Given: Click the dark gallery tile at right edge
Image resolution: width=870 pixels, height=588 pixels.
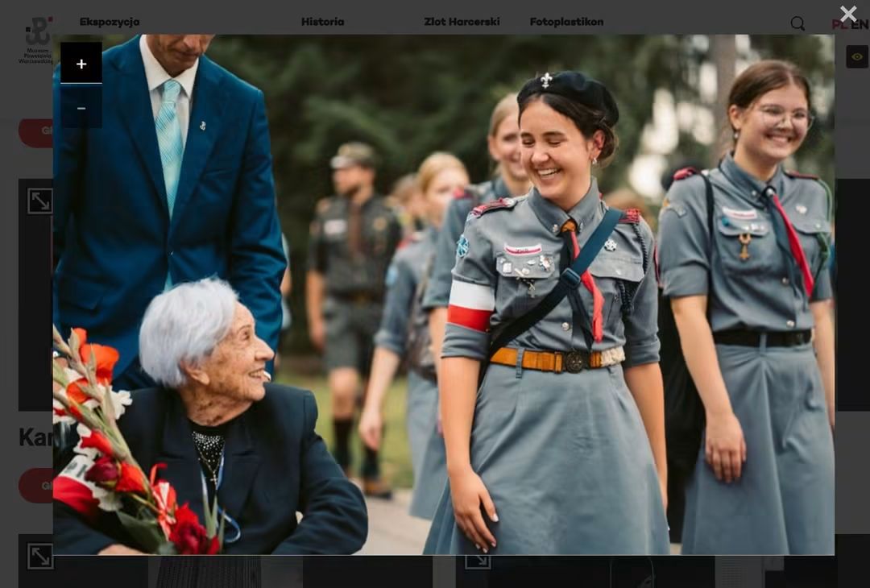Looking at the screenshot, I should coord(852,295).
